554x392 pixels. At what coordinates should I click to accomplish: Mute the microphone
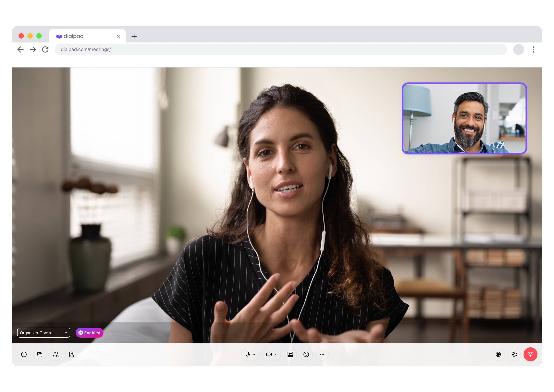click(248, 354)
